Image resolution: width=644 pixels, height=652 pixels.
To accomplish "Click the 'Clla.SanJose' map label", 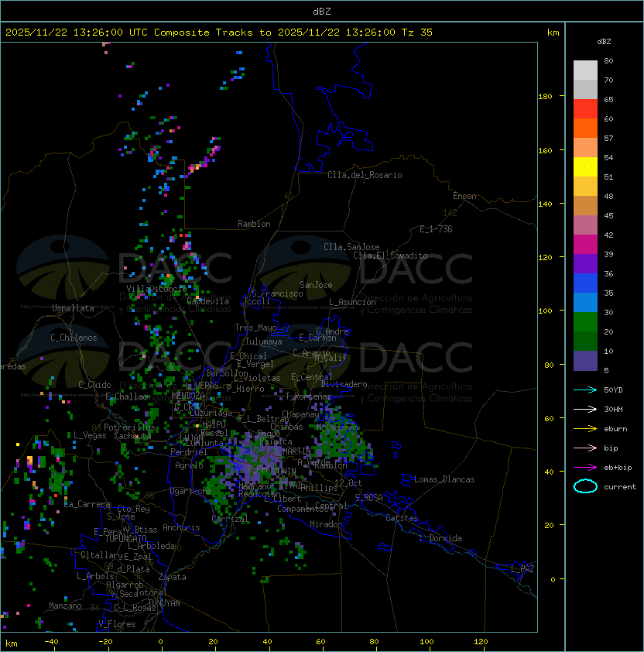I will coord(351,247).
